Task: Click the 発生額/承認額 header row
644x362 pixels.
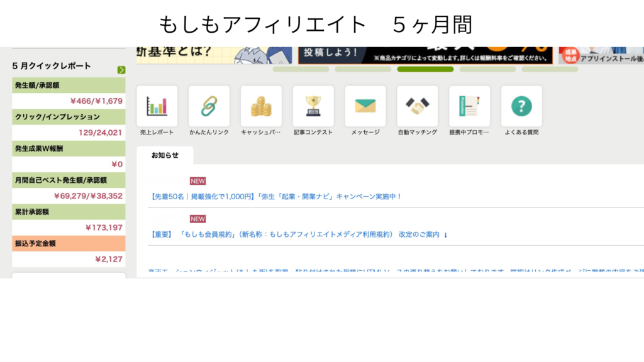Action: 69,85
